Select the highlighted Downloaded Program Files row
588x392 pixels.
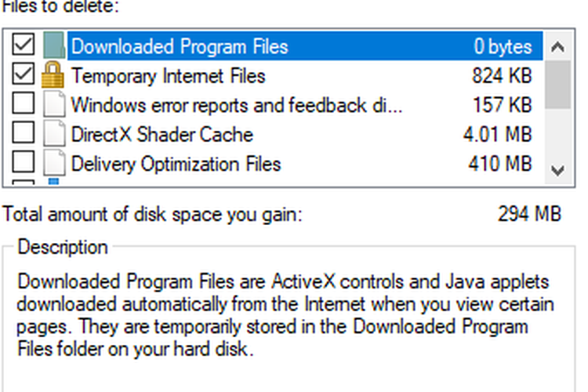[305, 46]
